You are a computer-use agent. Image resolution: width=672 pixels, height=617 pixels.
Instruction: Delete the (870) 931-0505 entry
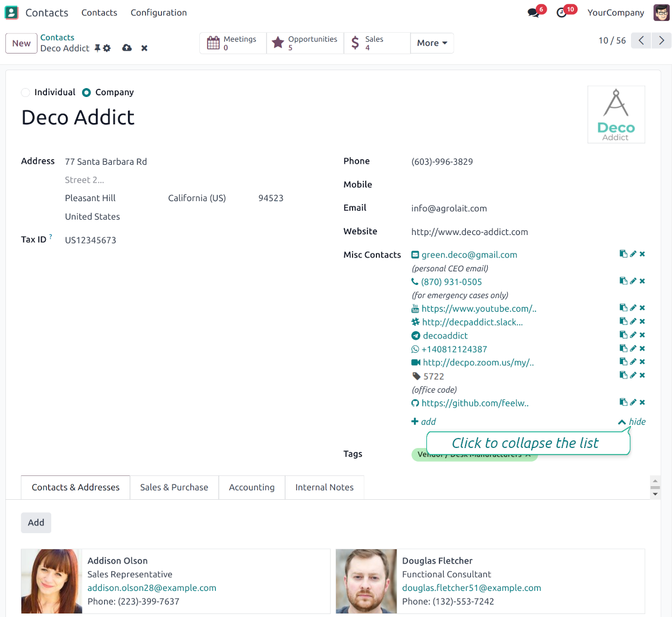[642, 281]
